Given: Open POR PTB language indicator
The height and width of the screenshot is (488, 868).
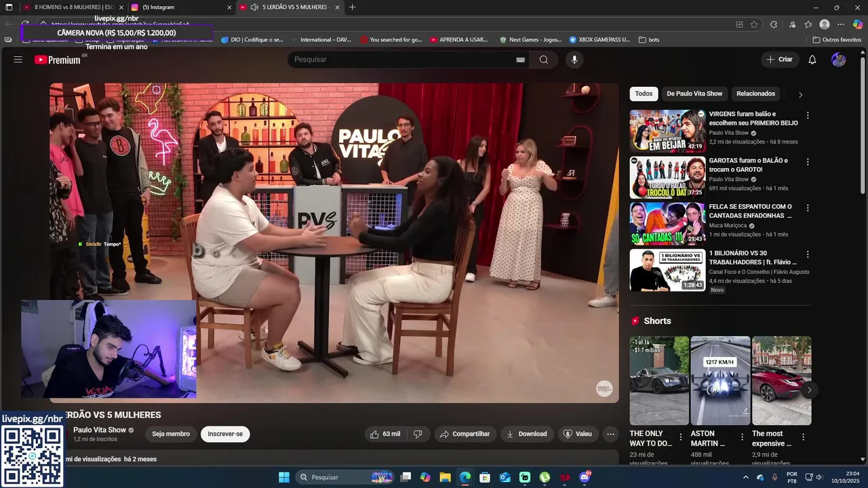Looking at the screenshot, I should 791,477.
